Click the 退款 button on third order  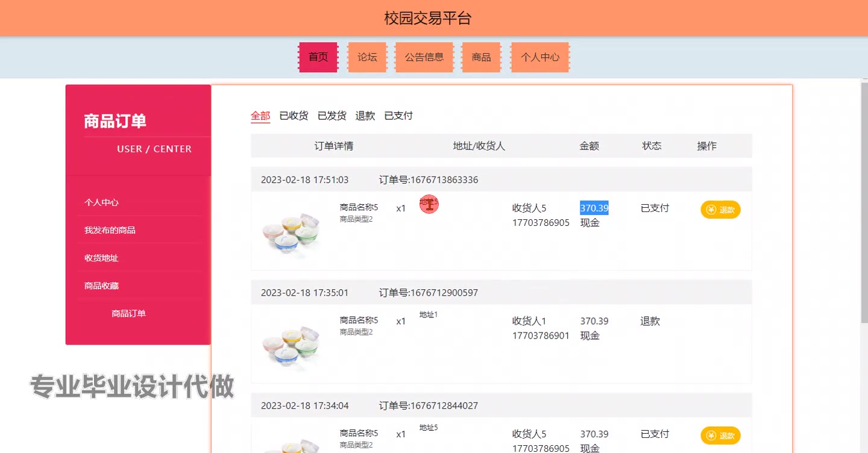(720, 436)
